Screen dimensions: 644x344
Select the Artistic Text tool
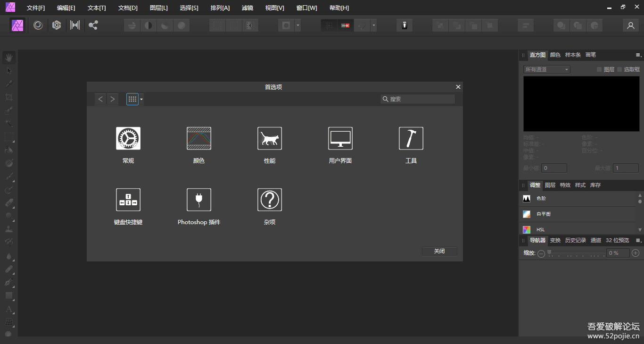pyautogui.click(x=9, y=309)
